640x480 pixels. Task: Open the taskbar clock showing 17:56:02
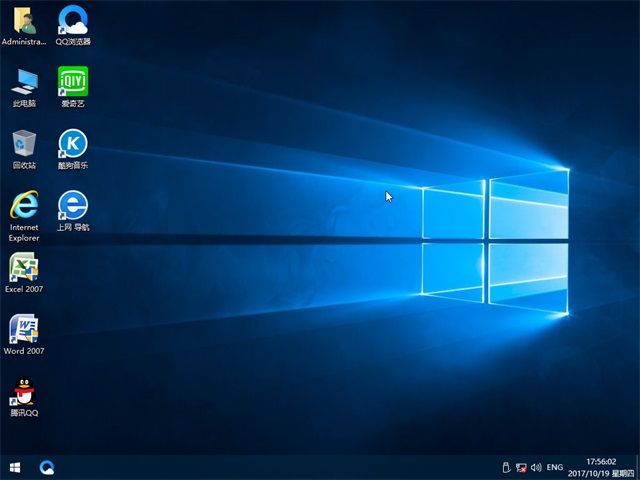[x=600, y=467]
